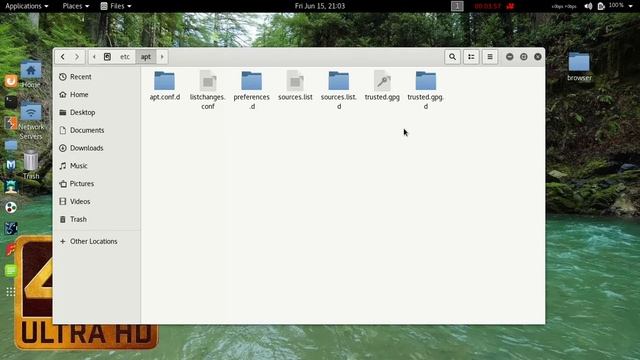This screenshot has height=360, width=640.
Task: Click the clock showing Fri Jun 15
Action: tap(320, 6)
